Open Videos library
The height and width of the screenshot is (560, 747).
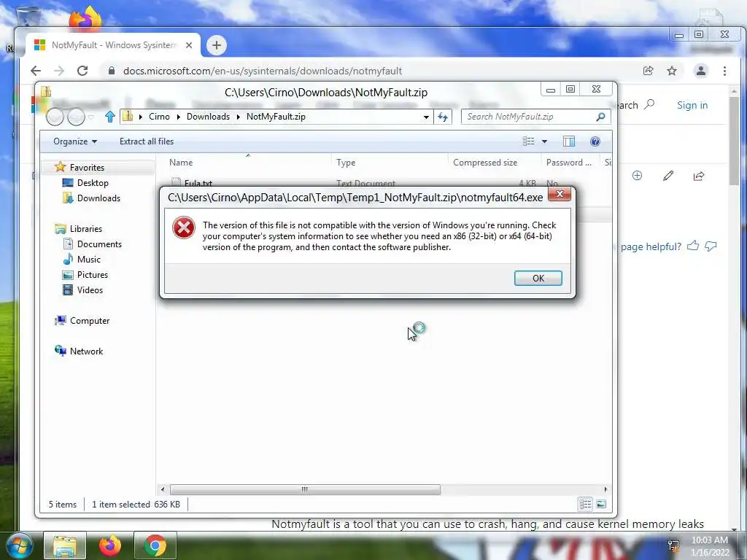(90, 290)
